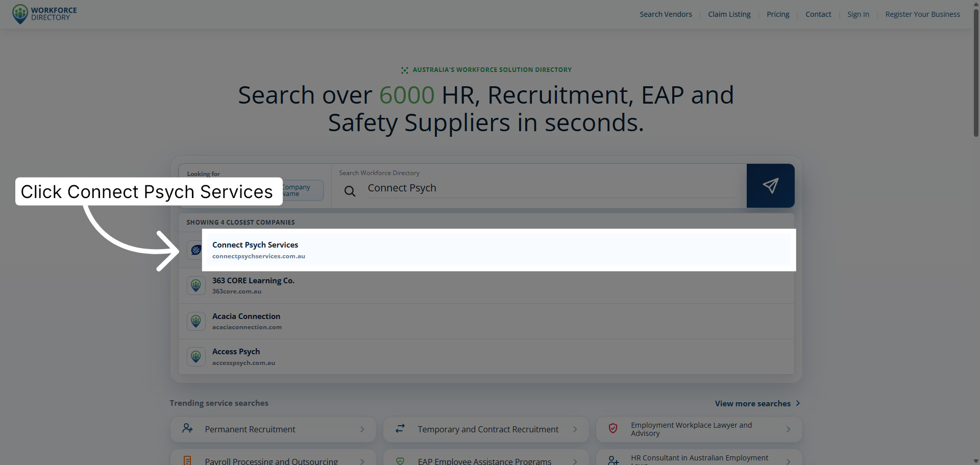Click acaciaconnection.com URL text
Screen dimensions: 980x465
247,327
